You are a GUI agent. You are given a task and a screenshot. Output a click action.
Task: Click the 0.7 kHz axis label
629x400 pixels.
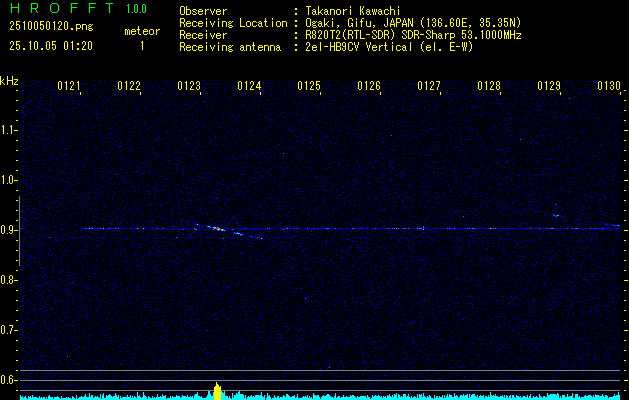point(8,330)
